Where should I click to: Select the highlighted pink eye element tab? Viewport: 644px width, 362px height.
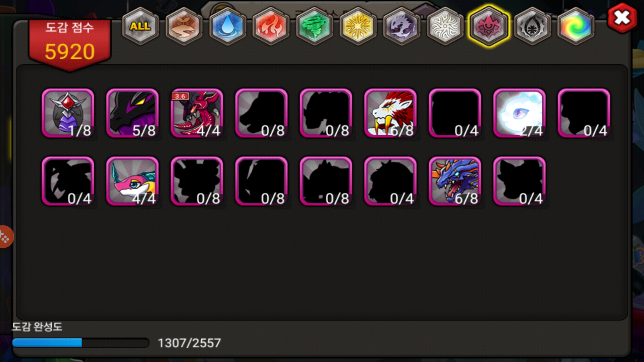click(x=489, y=26)
